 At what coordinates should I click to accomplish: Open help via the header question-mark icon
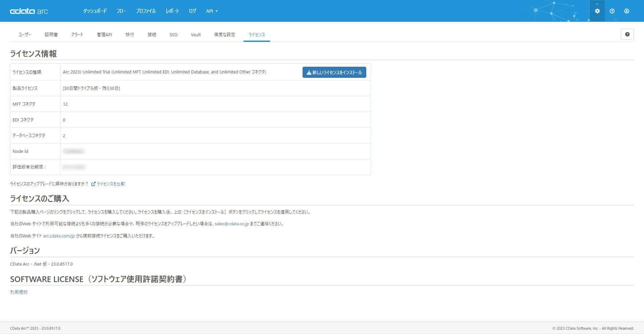(x=612, y=11)
